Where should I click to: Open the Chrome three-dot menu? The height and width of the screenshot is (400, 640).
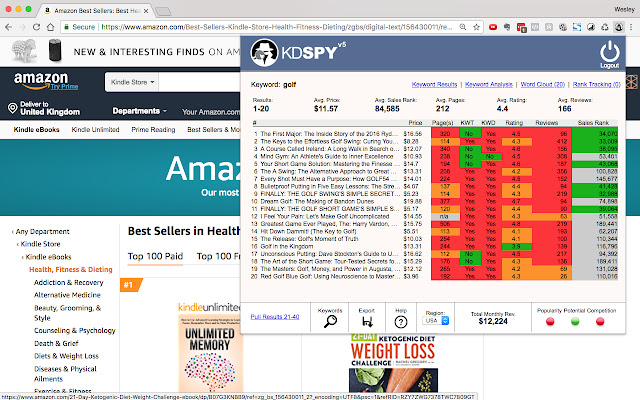pos(631,27)
